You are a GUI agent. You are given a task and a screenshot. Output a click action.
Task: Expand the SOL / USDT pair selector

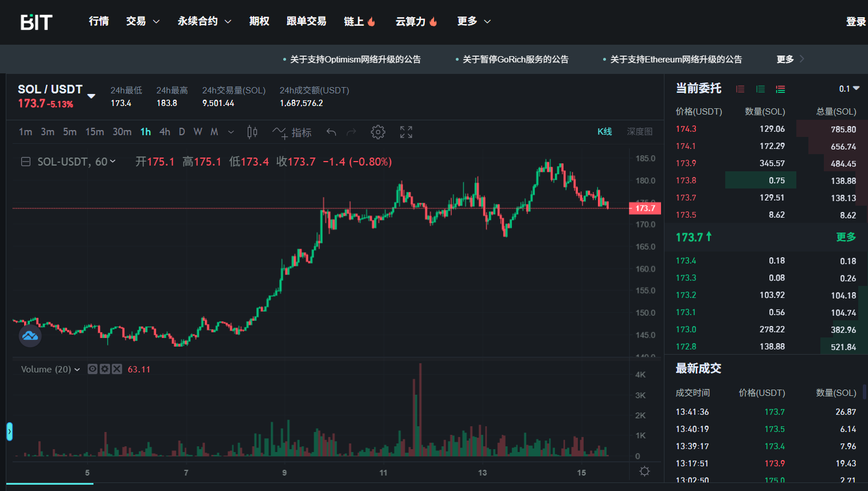pos(91,96)
